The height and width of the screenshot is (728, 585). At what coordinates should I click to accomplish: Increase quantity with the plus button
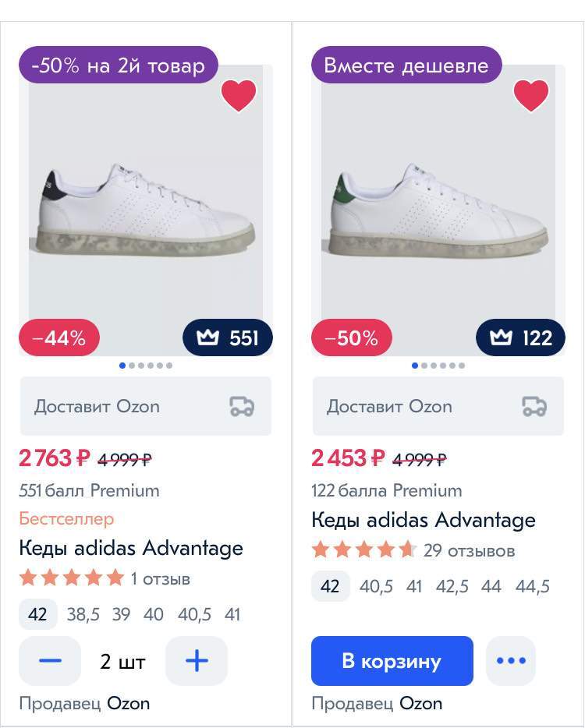click(x=197, y=661)
